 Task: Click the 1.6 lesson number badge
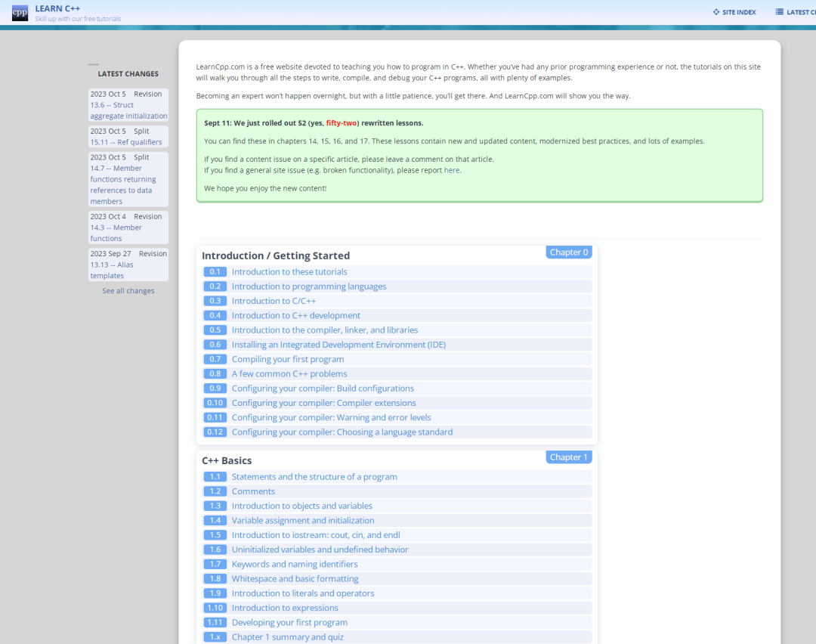tap(215, 550)
